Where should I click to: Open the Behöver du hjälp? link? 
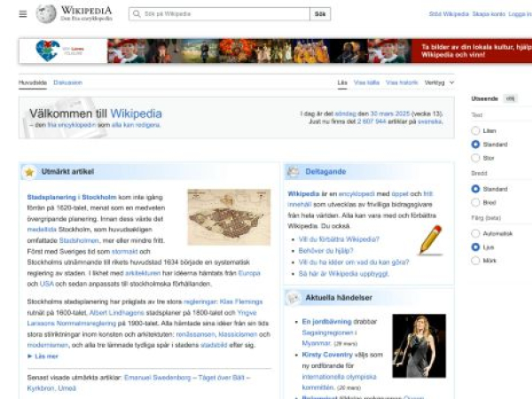tap(325, 251)
